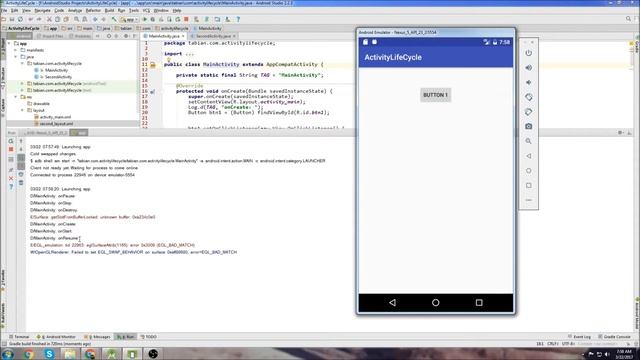Open Messages tool window button
The height and width of the screenshot is (360, 640).
[x=98, y=337]
